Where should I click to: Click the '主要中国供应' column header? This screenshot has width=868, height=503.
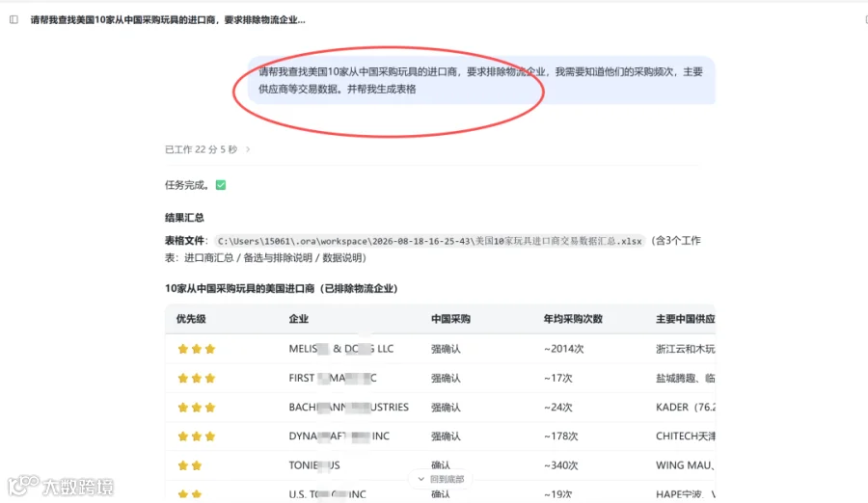pyautogui.click(x=686, y=319)
